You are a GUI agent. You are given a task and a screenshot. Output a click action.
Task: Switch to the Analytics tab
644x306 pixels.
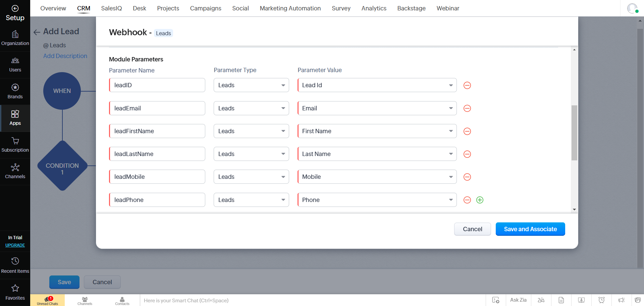coord(374,8)
